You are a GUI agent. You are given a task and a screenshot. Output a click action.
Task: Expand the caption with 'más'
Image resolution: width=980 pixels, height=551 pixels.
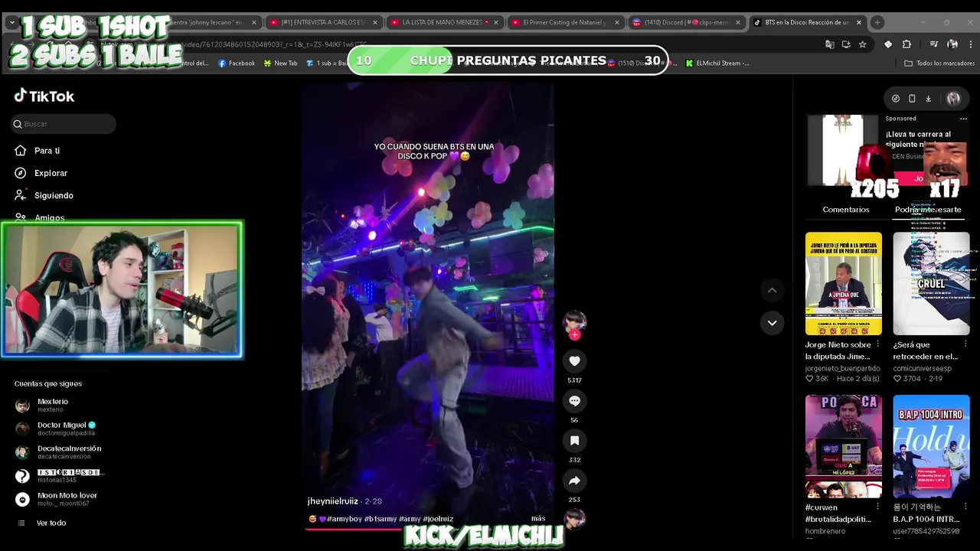pyautogui.click(x=538, y=519)
